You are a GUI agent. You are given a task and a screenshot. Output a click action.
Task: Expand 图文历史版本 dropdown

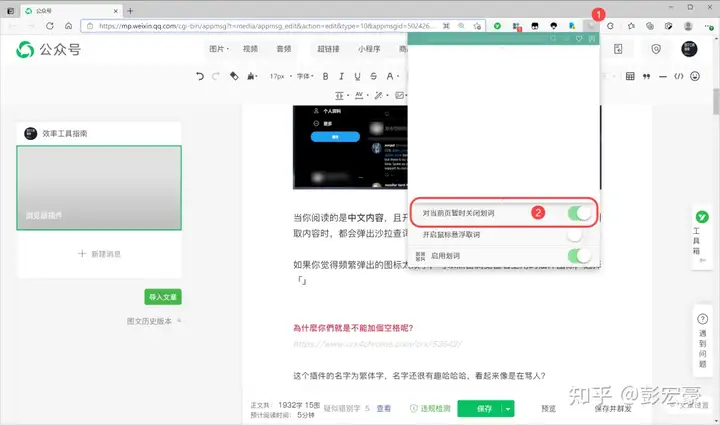154,321
